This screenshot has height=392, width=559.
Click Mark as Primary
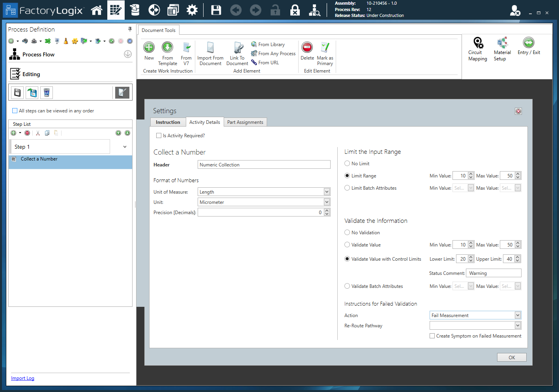click(325, 52)
